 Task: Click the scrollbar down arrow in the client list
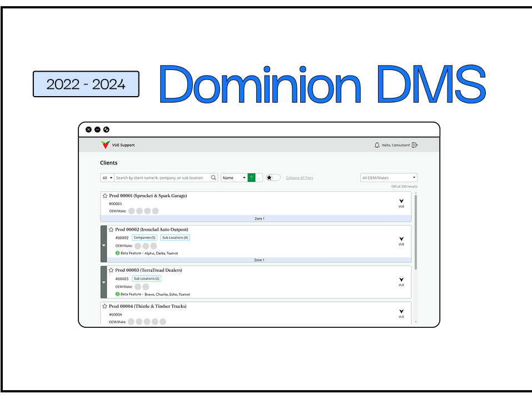pyautogui.click(x=416, y=322)
